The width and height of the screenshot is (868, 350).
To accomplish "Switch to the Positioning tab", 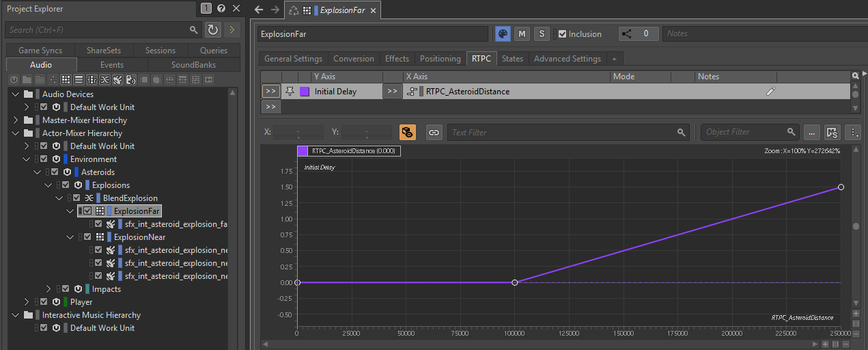I will [x=440, y=59].
